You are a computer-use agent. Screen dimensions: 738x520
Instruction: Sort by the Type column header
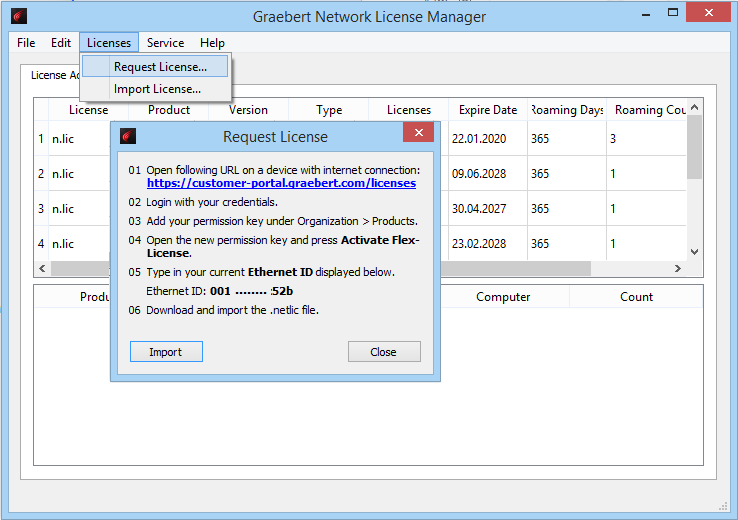click(329, 110)
